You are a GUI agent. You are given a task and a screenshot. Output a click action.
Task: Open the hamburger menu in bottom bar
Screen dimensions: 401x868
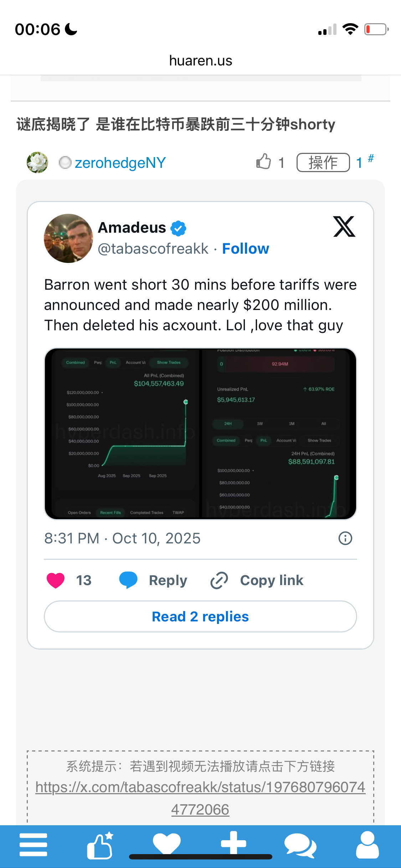pyautogui.click(x=34, y=844)
